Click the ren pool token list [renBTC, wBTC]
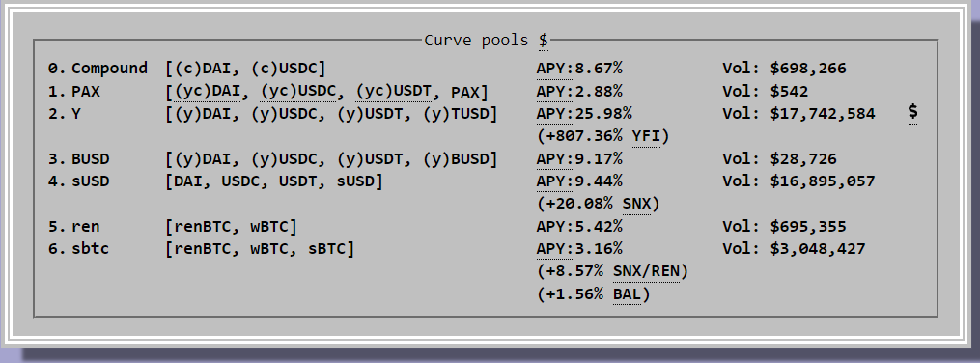Viewport: 980px width, 363px height. click(232, 228)
